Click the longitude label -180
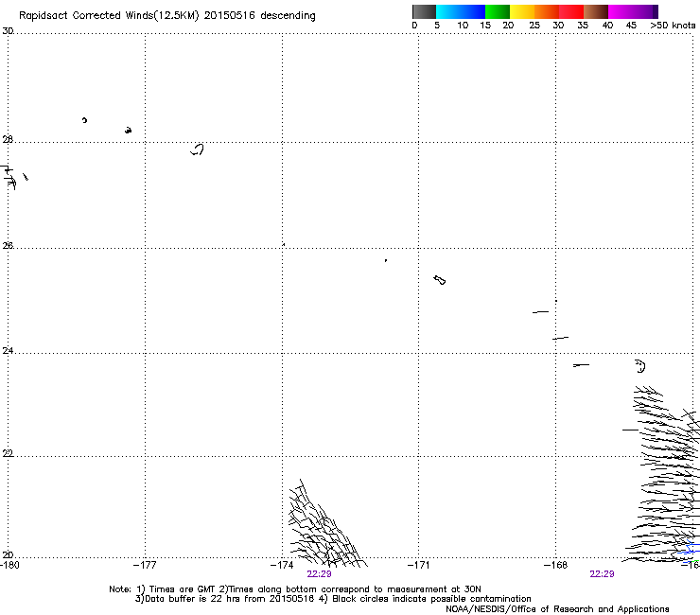Viewport: 700px width, 615px height. pyautogui.click(x=9, y=565)
